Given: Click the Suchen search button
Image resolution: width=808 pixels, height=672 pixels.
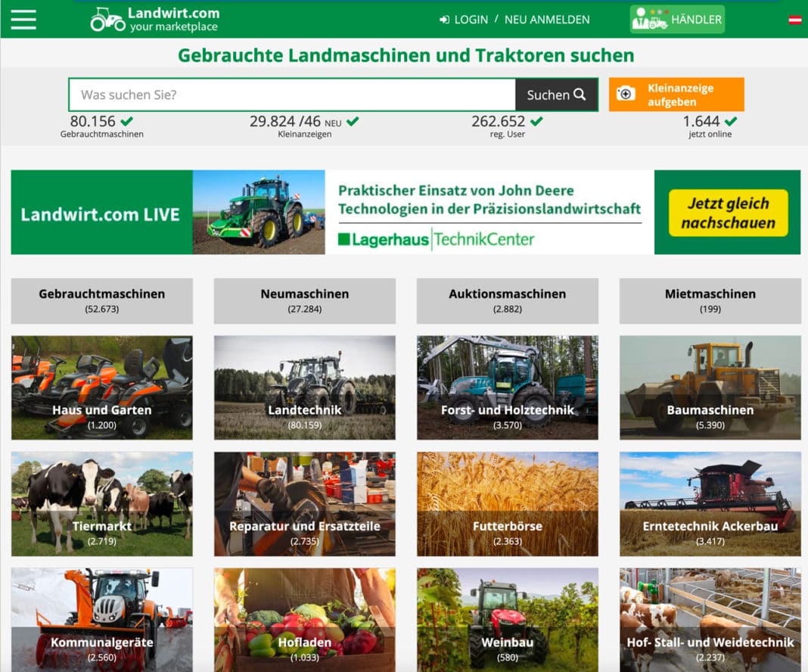Looking at the screenshot, I should pos(557,95).
